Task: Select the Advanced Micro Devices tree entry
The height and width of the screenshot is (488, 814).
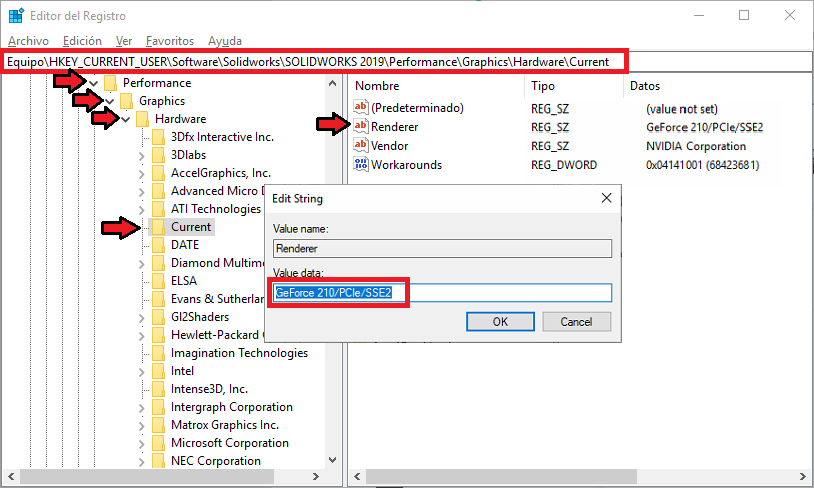Action: (x=217, y=191)
